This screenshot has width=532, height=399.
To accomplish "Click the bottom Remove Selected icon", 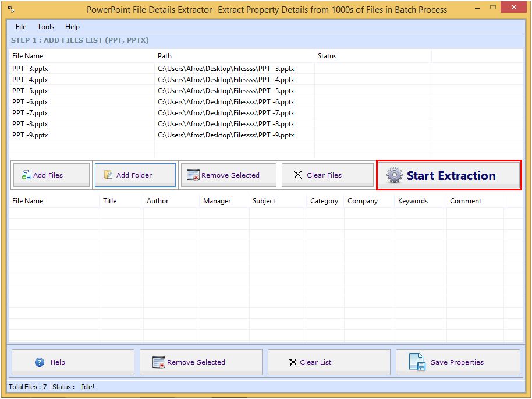I will click(159, 362).
